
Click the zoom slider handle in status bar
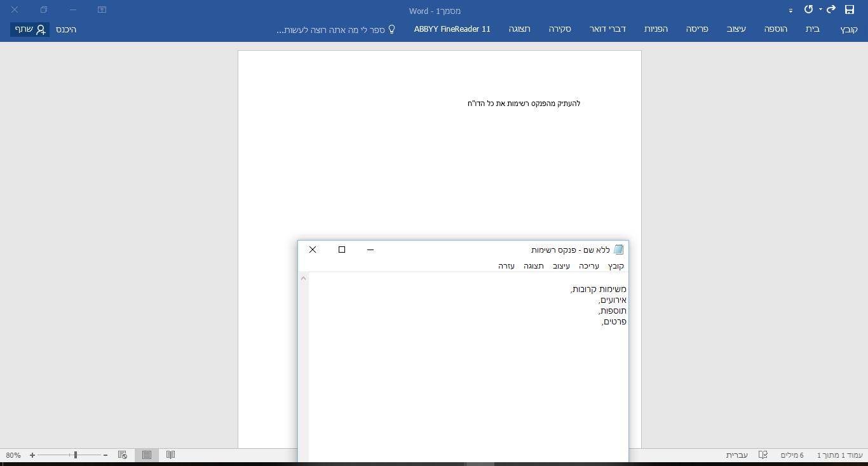coord(76,455)
